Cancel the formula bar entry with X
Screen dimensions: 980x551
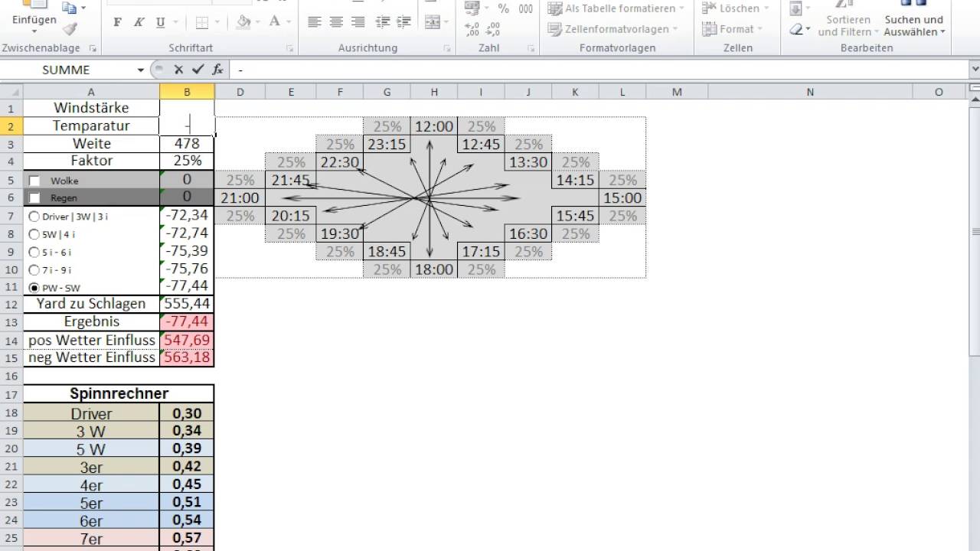click(178, 70)
